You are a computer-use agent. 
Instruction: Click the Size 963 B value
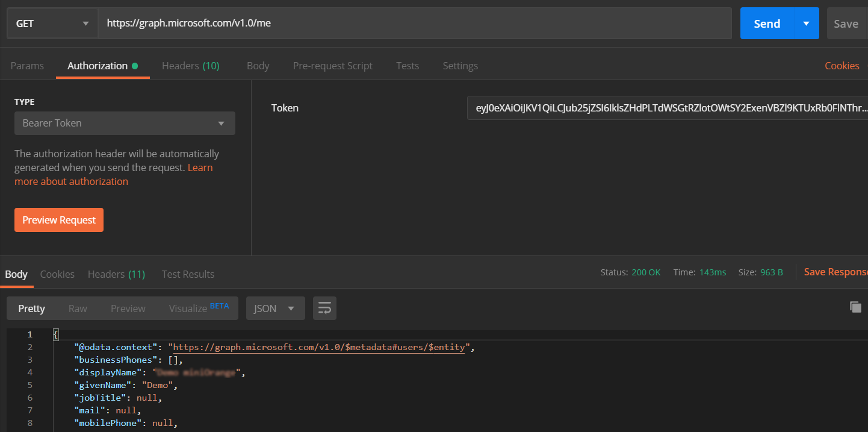click(772, 272)
